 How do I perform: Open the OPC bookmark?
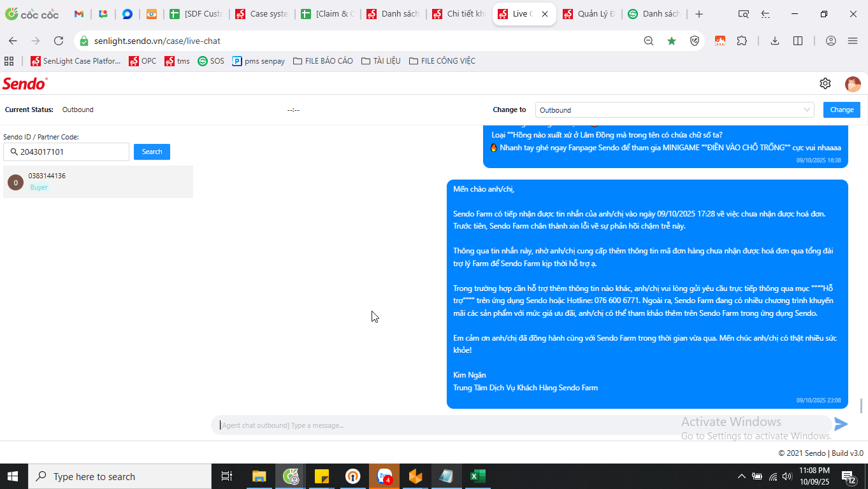coord(143,61)
